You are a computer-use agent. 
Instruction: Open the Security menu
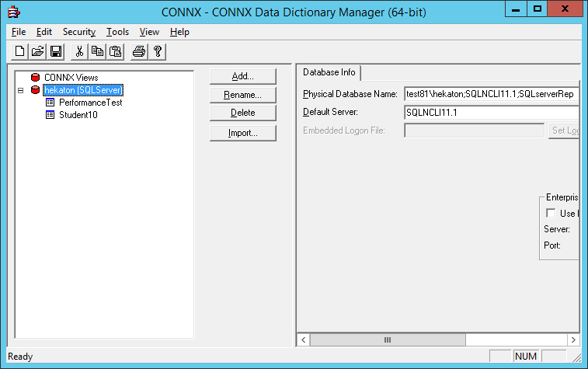tap(79, 32)
